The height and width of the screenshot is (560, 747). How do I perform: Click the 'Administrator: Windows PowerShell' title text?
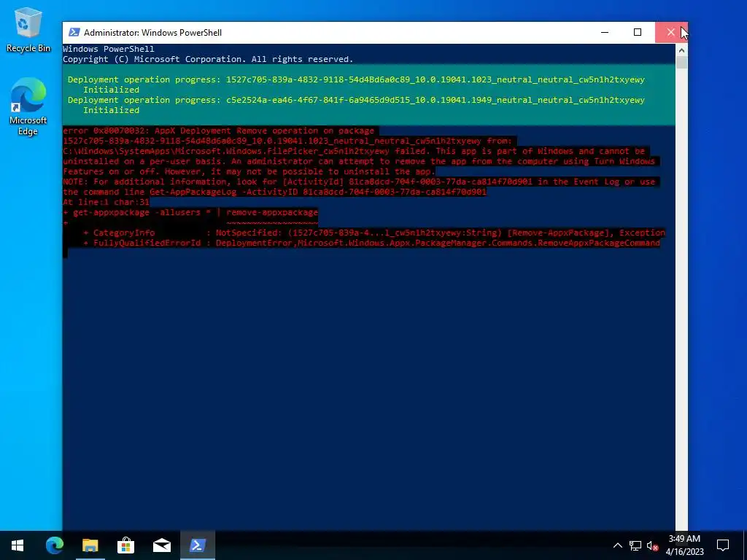(152, 32)
